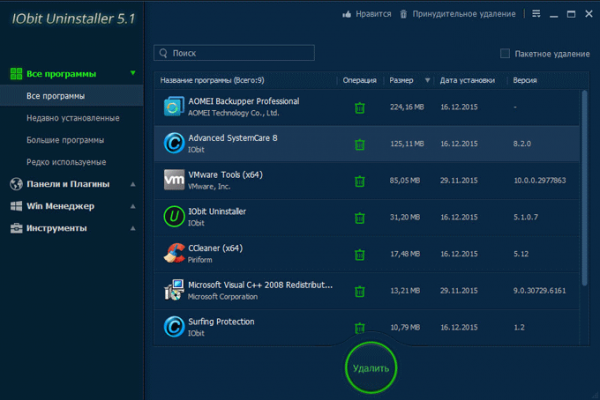Screen dimensions: 600x400
Task: Click the globe icon for Панели и Плагины
Action: click(x=16, y=184)
